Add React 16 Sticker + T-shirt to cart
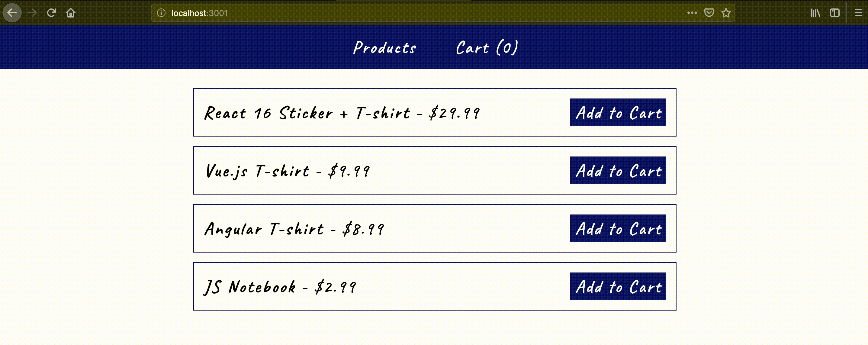Image resolution: width=868 pixels, height=345 pixels. pos(618,113)
